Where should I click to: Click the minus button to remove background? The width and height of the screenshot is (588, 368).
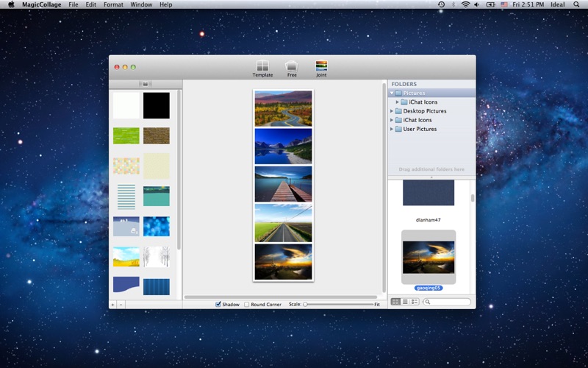pyautogui.click(x=121, y=304)
